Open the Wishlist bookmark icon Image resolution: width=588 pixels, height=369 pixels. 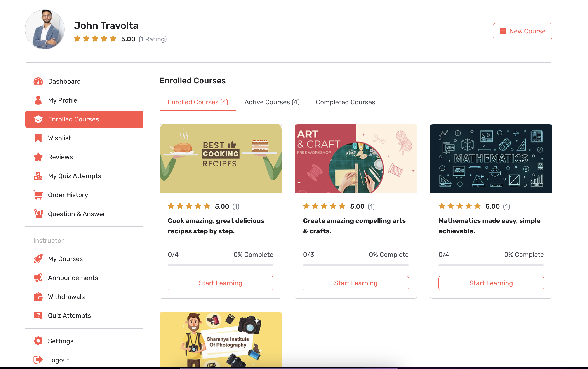(38, 138)
